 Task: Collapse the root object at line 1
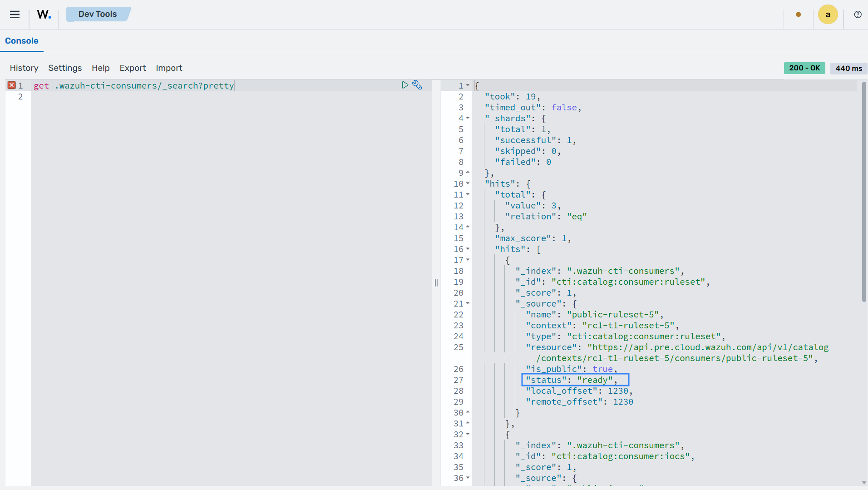click(468, 85)
